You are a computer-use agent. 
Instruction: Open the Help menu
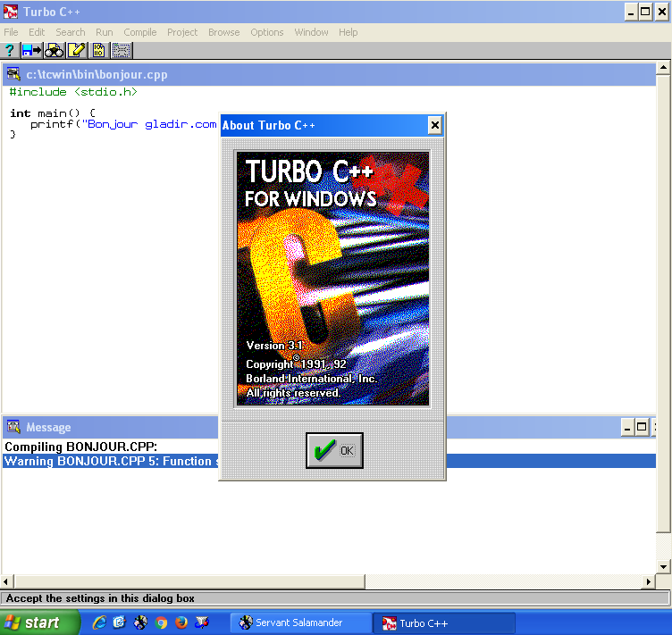click(x=348, y=32)
